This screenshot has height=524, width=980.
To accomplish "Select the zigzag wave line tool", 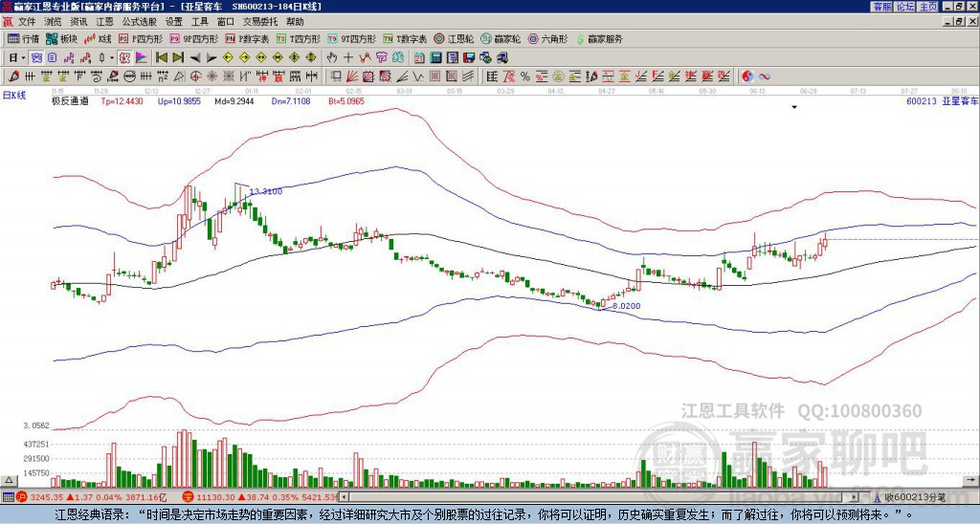I will pyautogui.click(x=418, y=76).
